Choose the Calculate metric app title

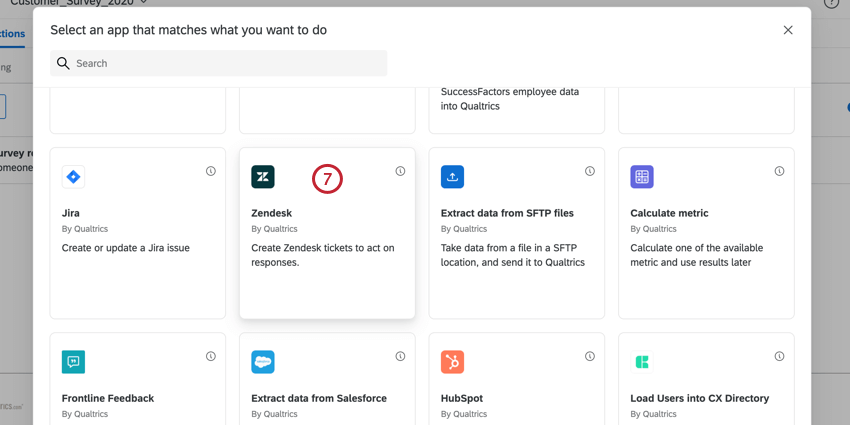click(x=669, y=213)
